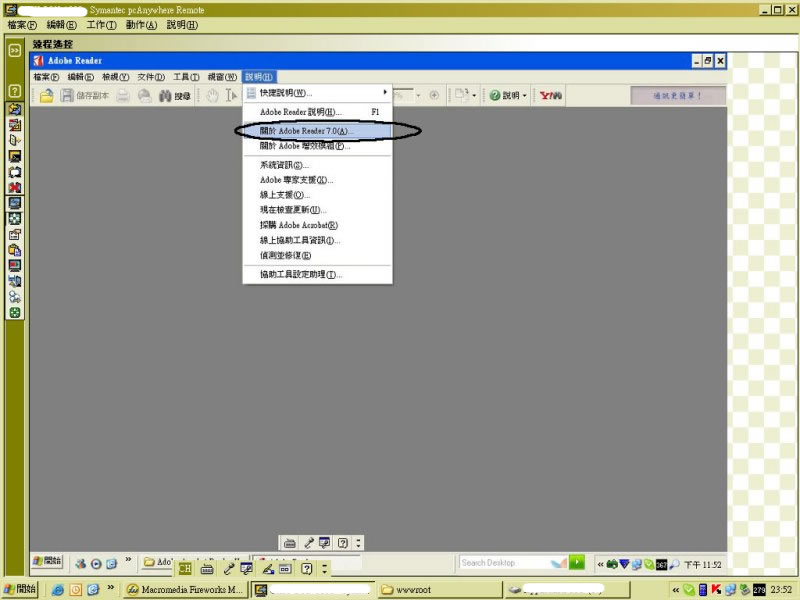Open the rotate page tool dropdown arrow
This screenshot has width=800, height=600.
pyautogui.click(x=474, y=95)
